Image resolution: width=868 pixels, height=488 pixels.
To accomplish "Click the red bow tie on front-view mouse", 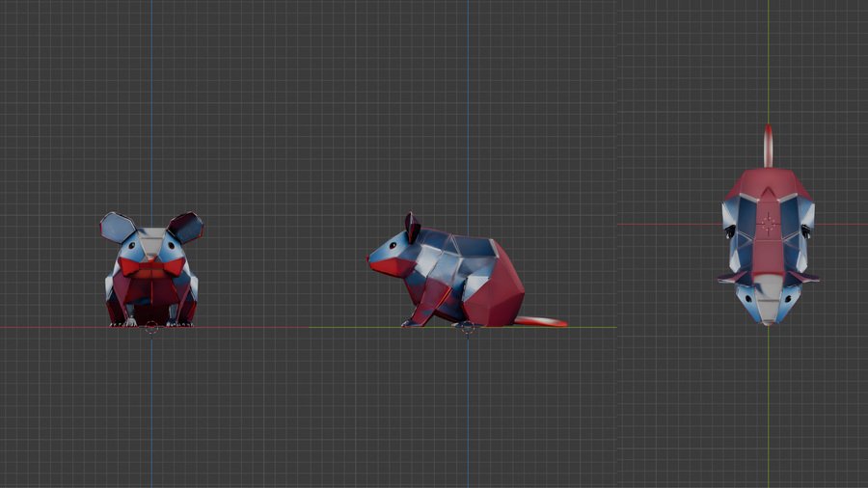I will pyautogui.click(x=151, y=267).
